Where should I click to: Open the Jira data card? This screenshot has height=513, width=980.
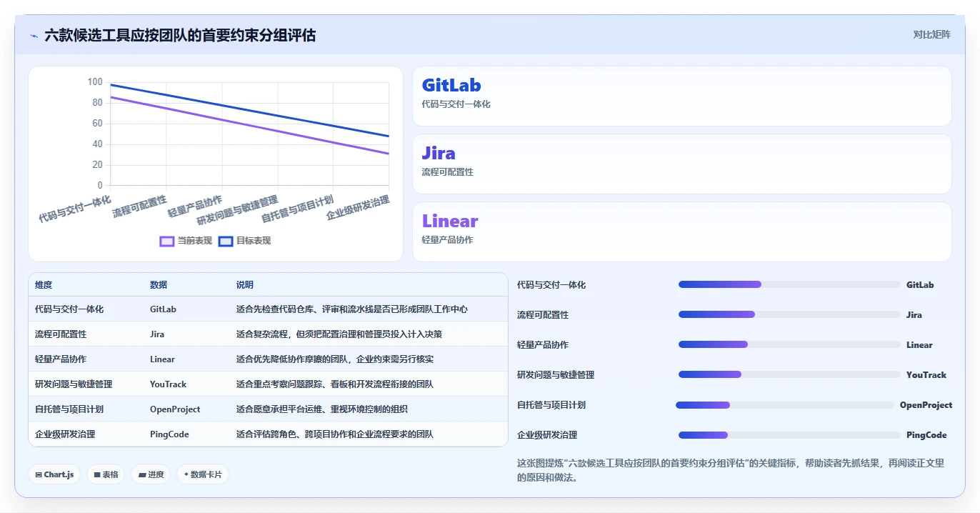coord(681,164)
